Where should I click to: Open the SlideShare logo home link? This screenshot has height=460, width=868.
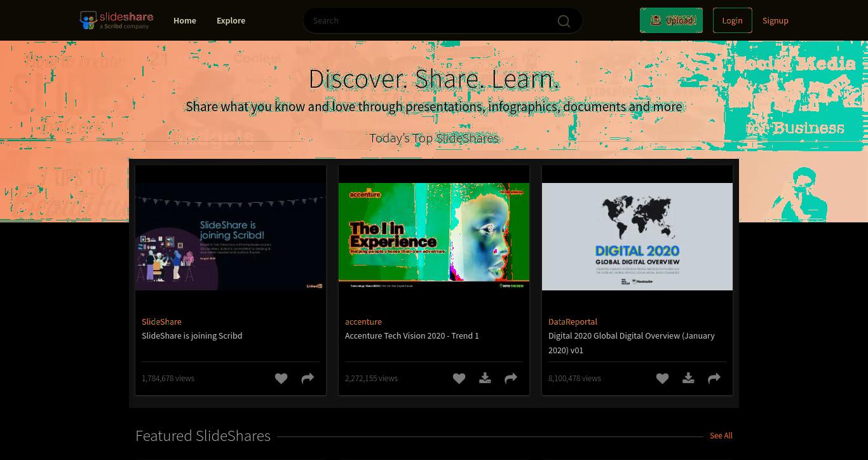click(x=116, y=20)
